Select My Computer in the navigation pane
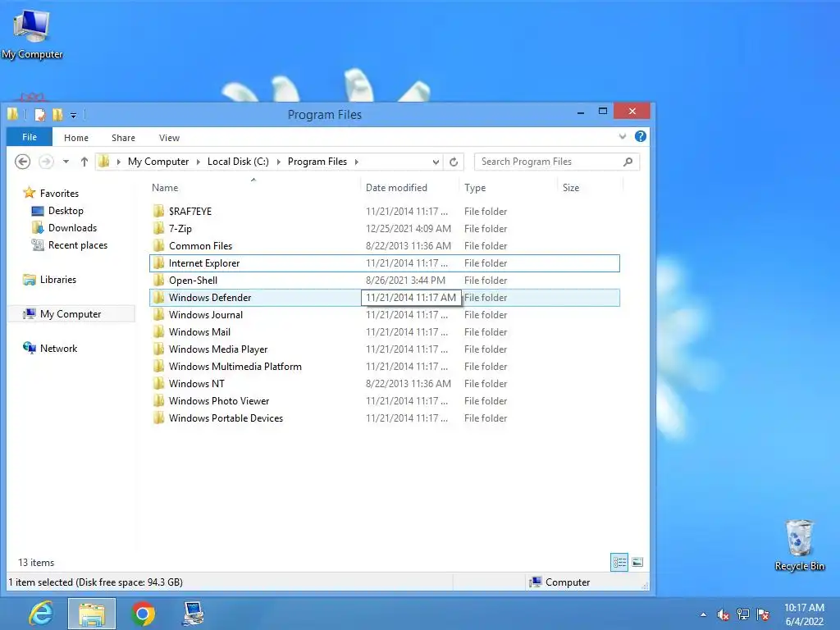Image resolution: width=840 pixels, height=630 pixels. coord(72,314)
